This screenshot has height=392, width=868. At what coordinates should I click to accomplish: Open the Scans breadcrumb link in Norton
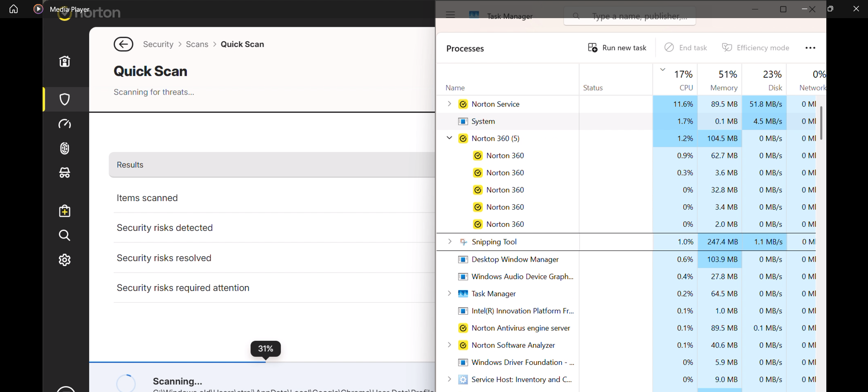197,44
